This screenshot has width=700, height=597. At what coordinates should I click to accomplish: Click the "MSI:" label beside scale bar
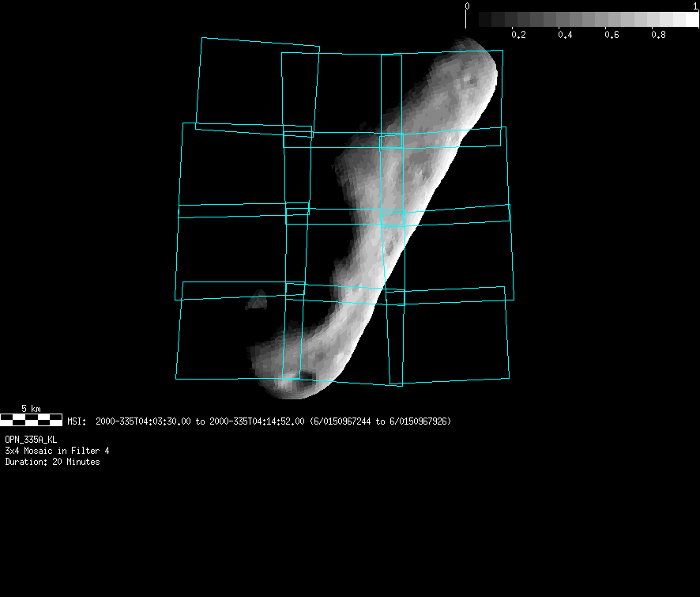77,421
